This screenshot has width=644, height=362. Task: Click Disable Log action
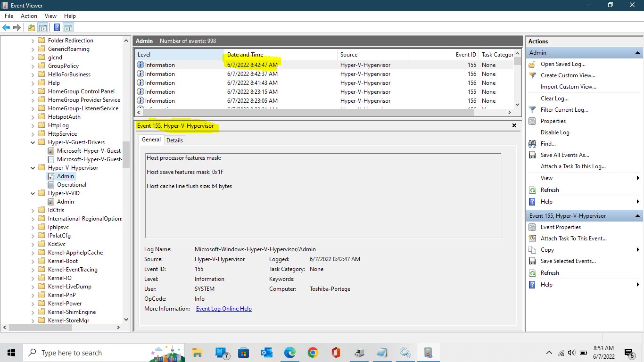click(555, 132)
